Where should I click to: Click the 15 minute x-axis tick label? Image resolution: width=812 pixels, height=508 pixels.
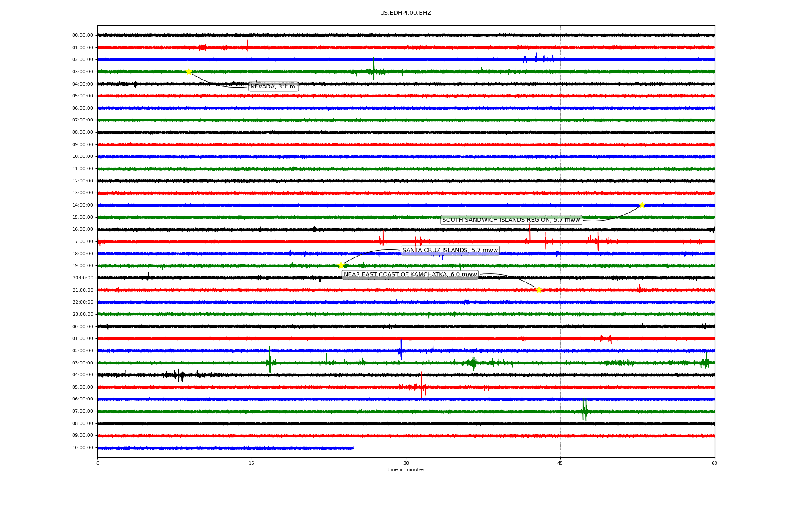pos(252,463)
